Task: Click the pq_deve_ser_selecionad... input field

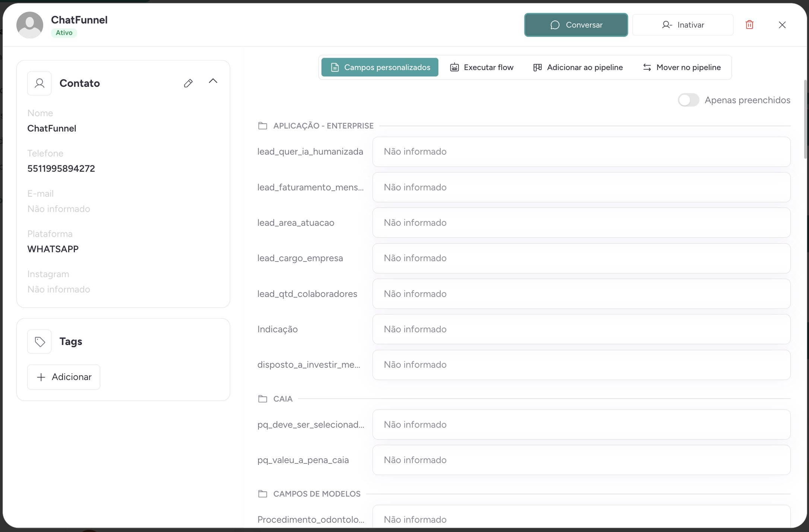Action: (x=581, y=424)
